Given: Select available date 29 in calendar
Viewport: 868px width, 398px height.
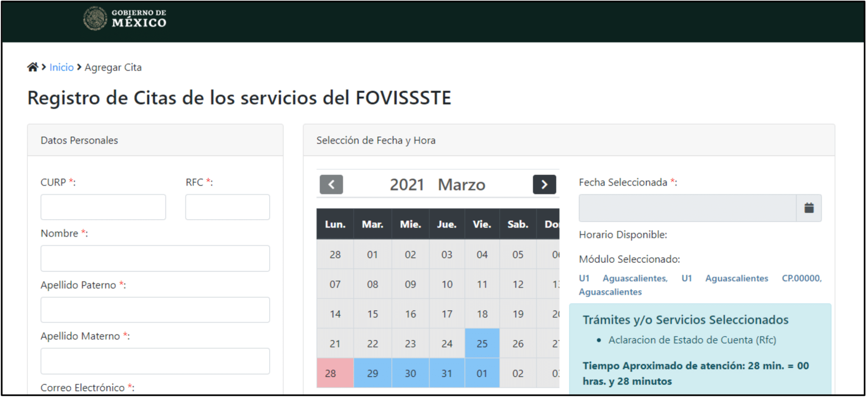Looking at the screenshot, I should (x=373, y=373).
